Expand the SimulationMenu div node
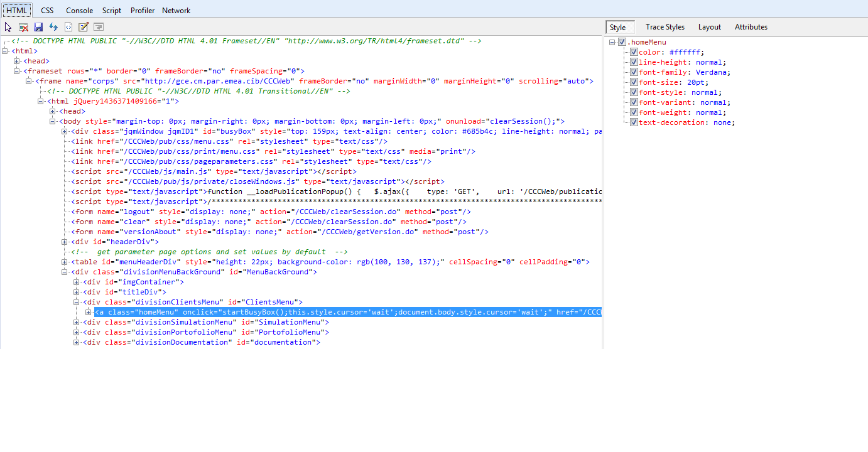The image size is (868, 452). (x=77, y=322)
